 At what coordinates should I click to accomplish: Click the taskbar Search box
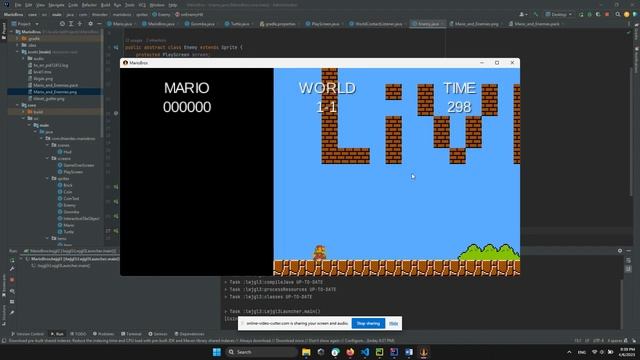[261, 352]
